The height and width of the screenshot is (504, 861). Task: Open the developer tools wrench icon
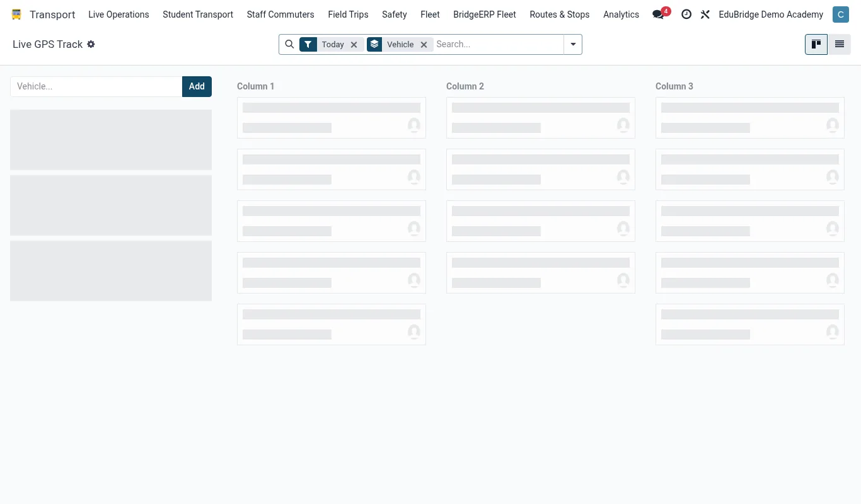point(705,14)
